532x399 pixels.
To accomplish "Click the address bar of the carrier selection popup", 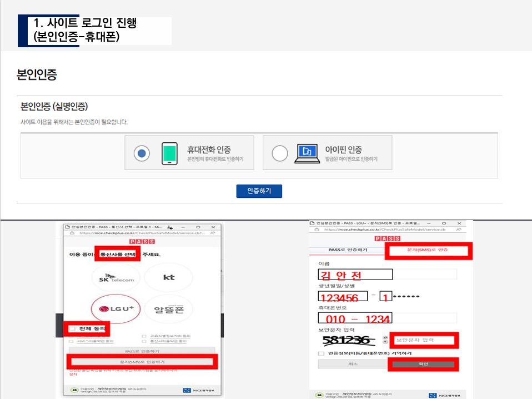I will tap(142, 233).
